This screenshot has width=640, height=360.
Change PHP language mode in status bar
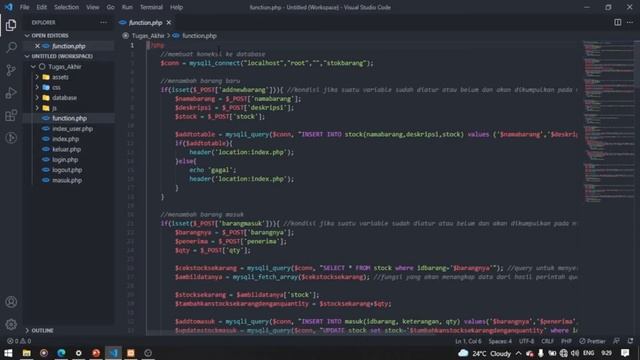point(566,341)
